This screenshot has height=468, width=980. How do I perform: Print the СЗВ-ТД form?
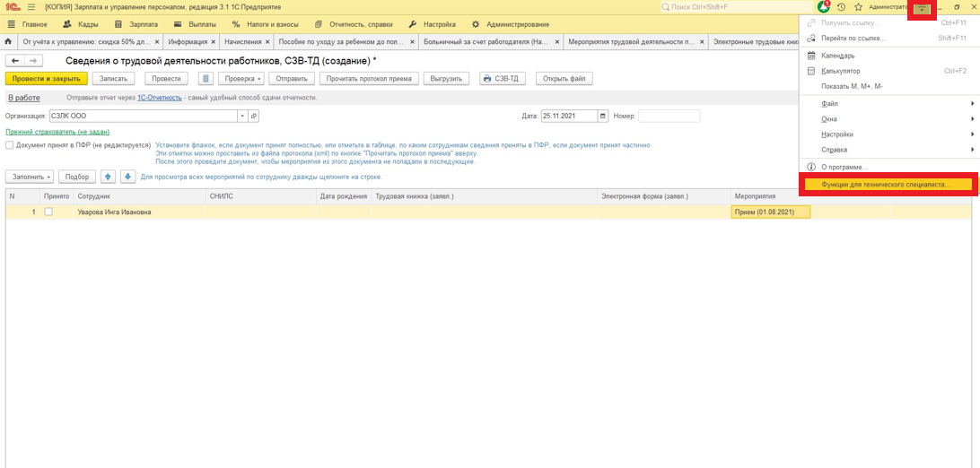pos(503,79)
